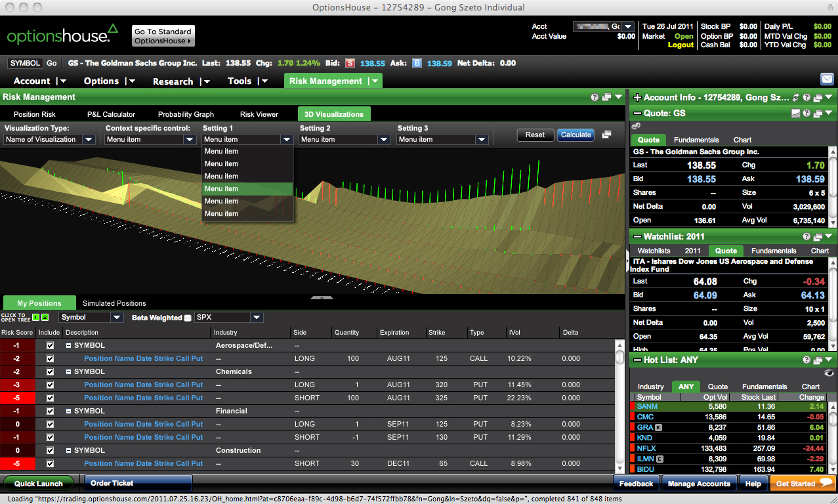
Task: Choose the highlighted Menu item in Setting 1
Action: coord(247,188)
